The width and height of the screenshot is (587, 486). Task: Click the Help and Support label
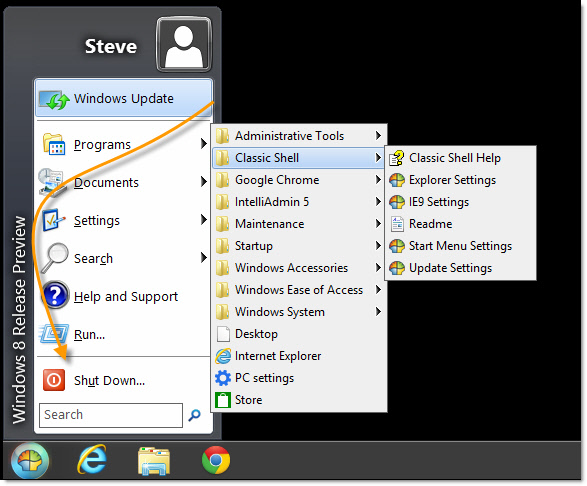point(126,297)
